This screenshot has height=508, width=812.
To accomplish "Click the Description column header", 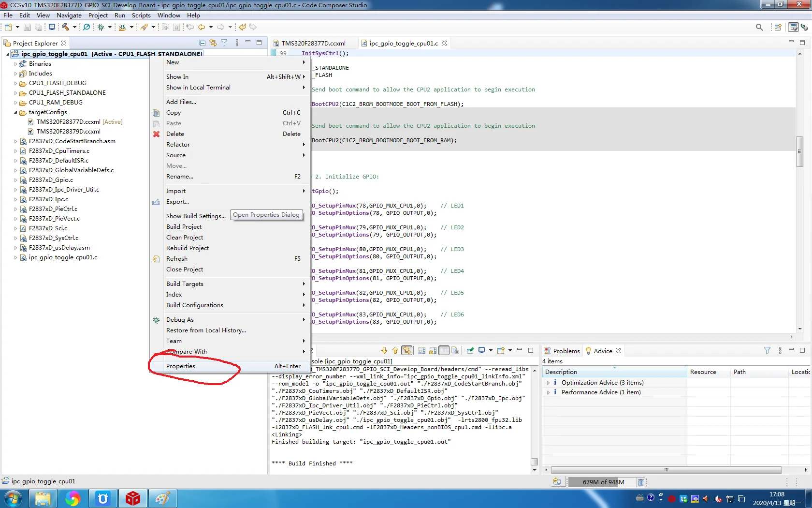I will click(614, 372).
